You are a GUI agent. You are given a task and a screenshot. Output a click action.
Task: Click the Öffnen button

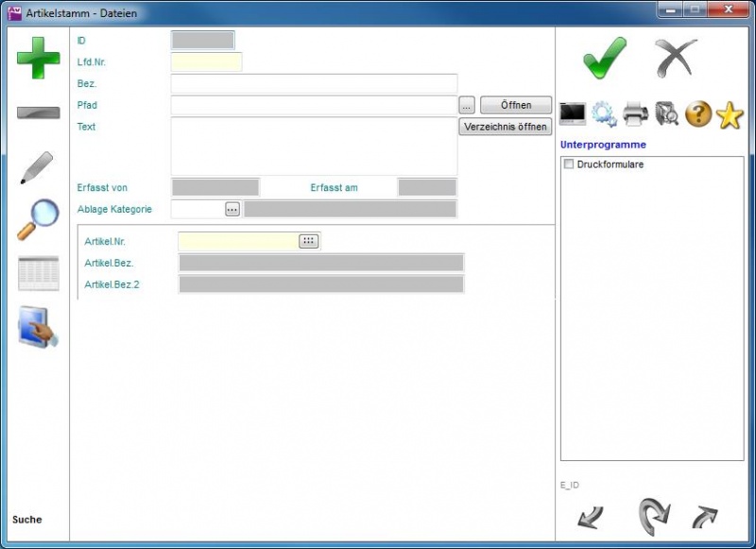click(x=516, y=105)
